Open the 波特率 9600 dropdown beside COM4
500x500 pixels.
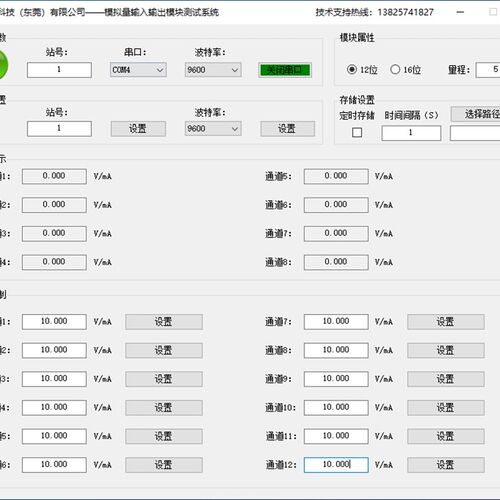213,70
